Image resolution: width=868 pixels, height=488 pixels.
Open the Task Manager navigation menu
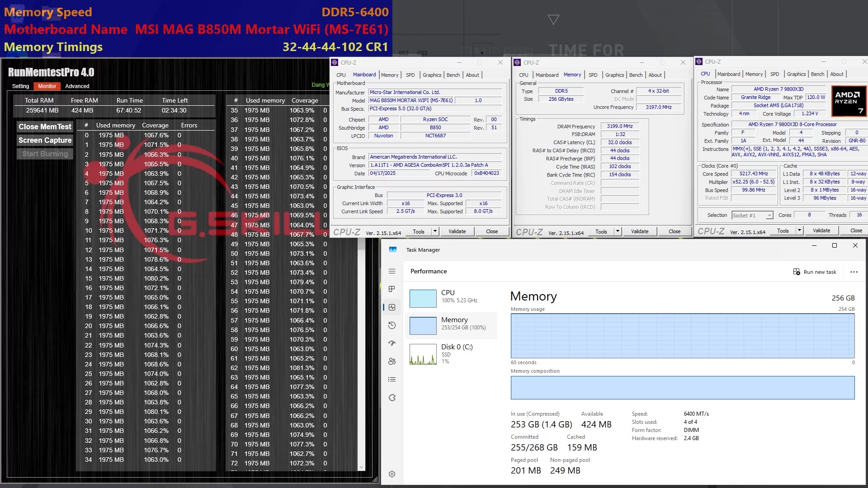pyautogui.click(x=392, y=271)
